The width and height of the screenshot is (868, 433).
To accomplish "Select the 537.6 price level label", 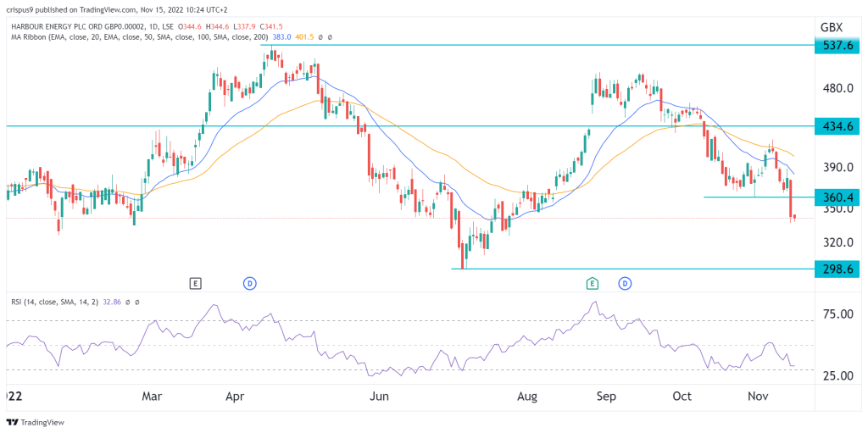I will 836,46.
